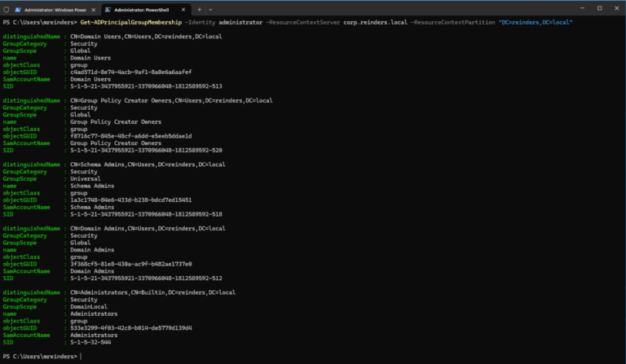The image size is (626, 364).
Task: Click SID ending in -512
Action: (146, 278)
